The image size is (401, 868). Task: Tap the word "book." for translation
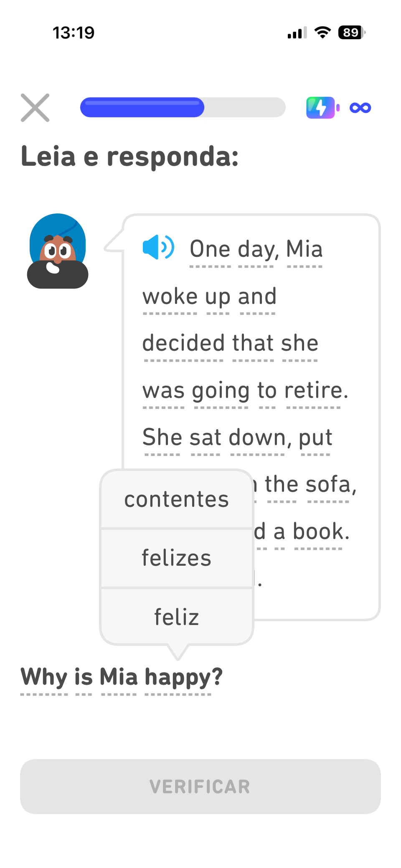[x=320, y=531]
